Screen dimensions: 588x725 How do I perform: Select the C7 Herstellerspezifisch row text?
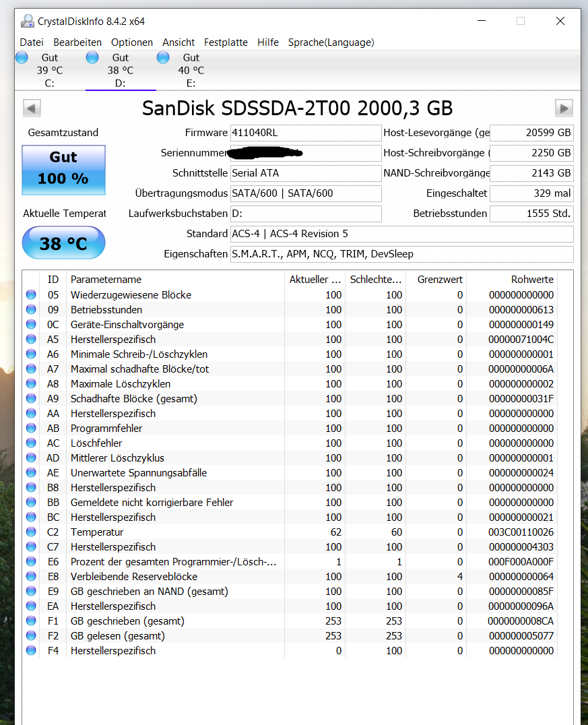tap(112, 546)
